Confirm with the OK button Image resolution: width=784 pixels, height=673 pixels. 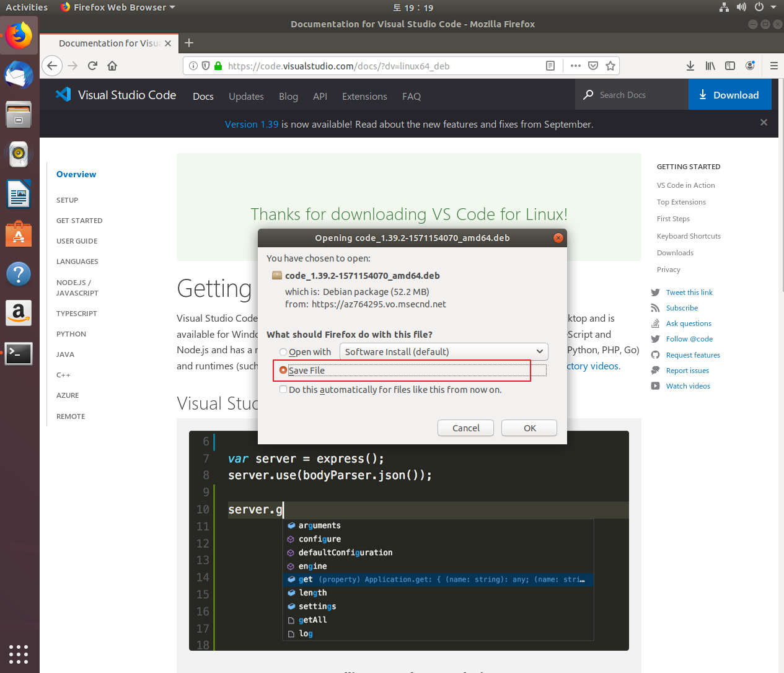point(529,428)
